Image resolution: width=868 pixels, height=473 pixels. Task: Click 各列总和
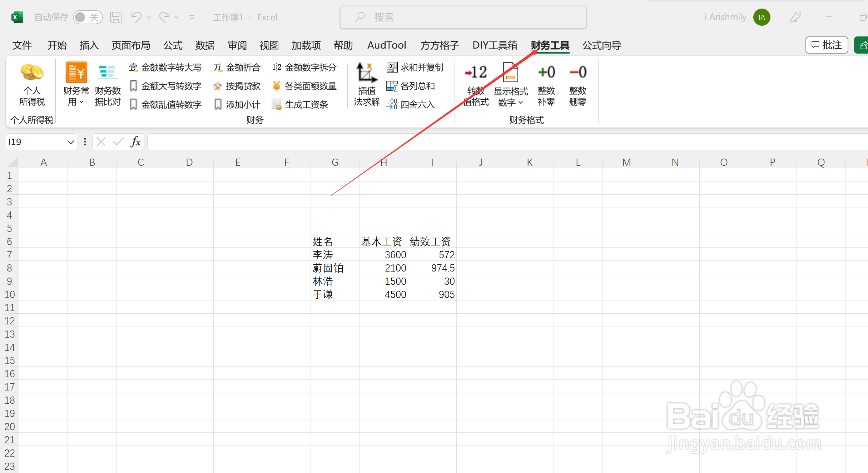411,86
